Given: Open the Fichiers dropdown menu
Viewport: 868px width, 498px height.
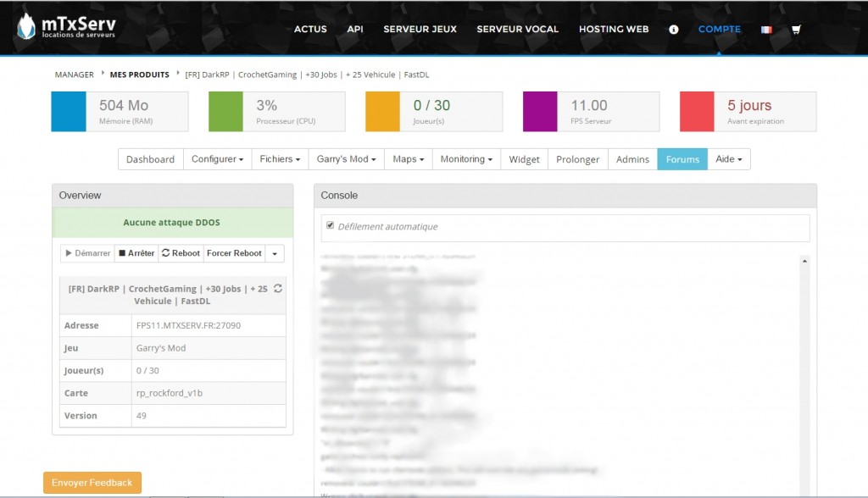Looking at the screenshot, I should 281,159.
